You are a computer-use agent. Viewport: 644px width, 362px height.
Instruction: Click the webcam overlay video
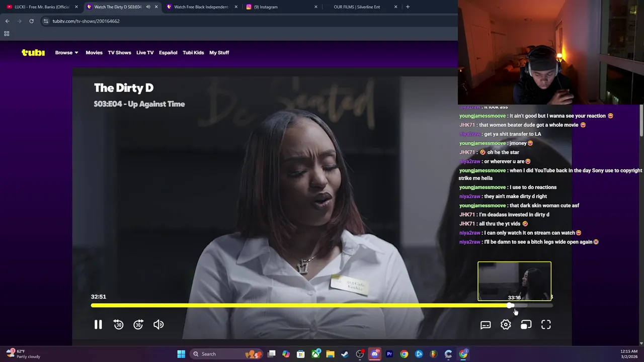click(x=551, y=52)
